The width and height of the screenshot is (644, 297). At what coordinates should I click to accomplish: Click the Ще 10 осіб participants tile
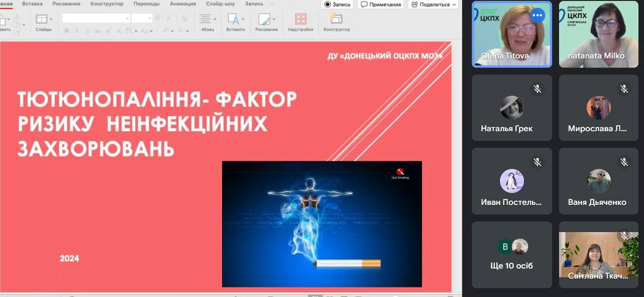click(x=512, y=255)
